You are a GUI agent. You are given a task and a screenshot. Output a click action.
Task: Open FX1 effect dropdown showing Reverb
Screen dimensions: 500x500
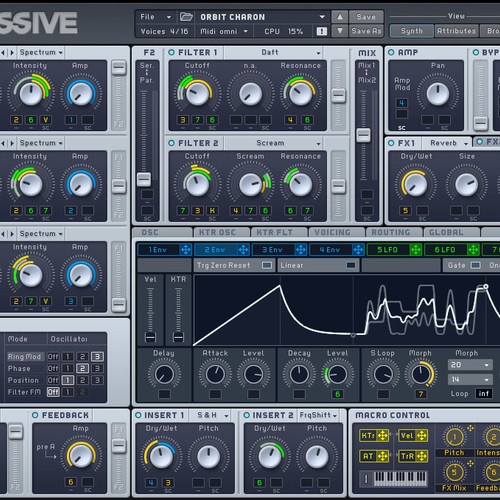point(447,143)
